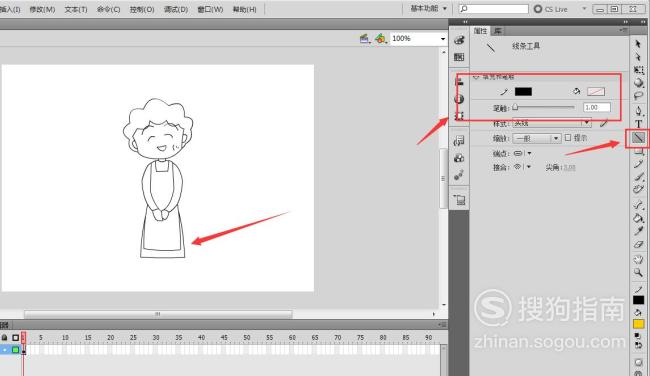Select the Subselection tool

point(638,56)
